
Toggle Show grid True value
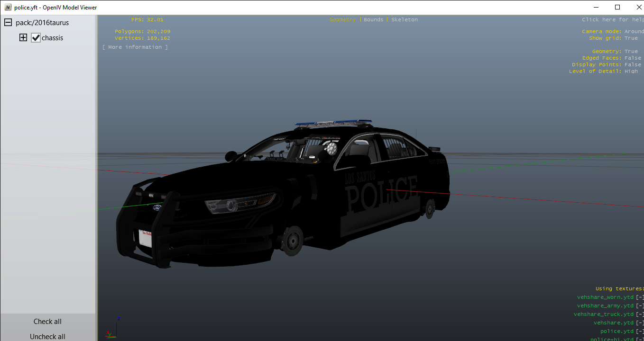coord(631,38)
